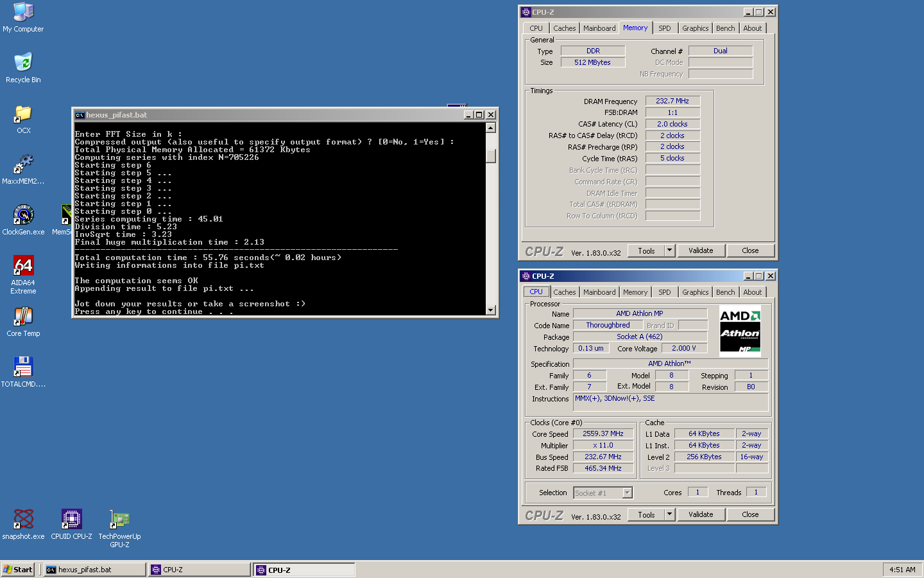
Task: Select the Mainboard tab in upper CPU-Z window
Action: tap(599, 28)
